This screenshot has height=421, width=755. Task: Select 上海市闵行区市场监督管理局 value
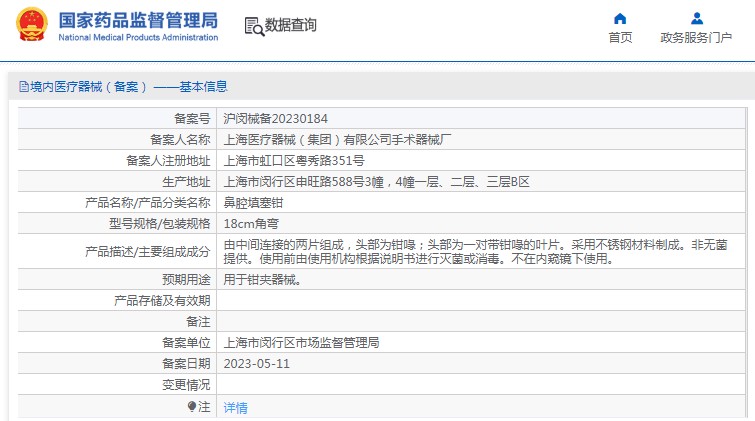[x=301, y=343]
